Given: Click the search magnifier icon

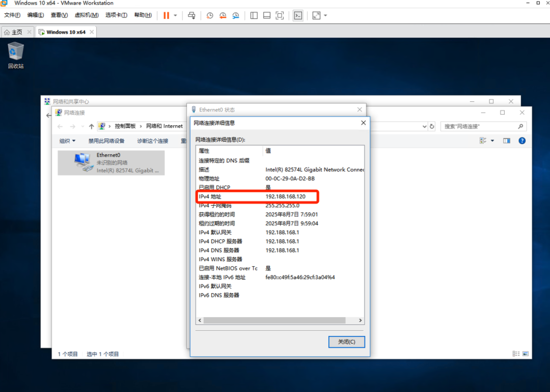Looking at the screenshot, I should (520, 126).
